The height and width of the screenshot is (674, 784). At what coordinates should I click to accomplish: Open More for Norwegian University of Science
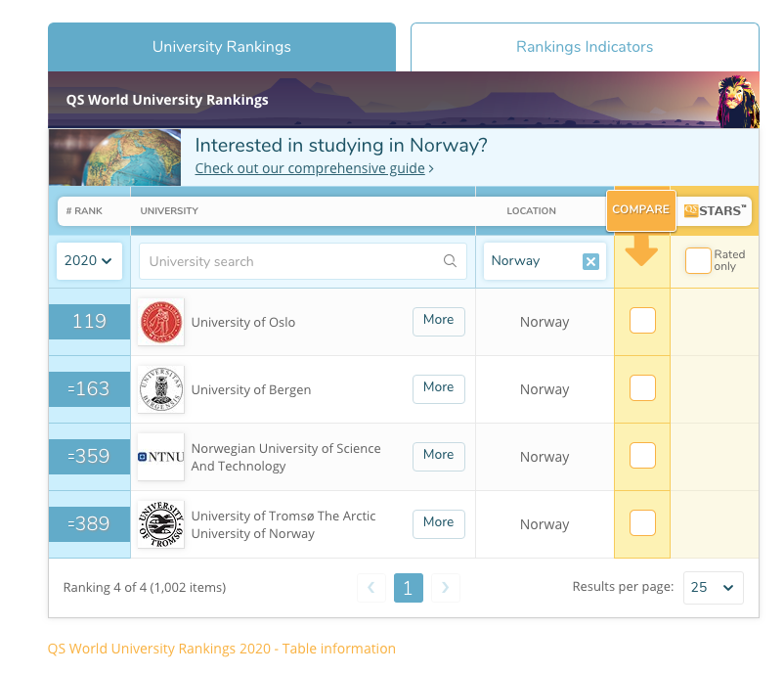tap(439, 457)
